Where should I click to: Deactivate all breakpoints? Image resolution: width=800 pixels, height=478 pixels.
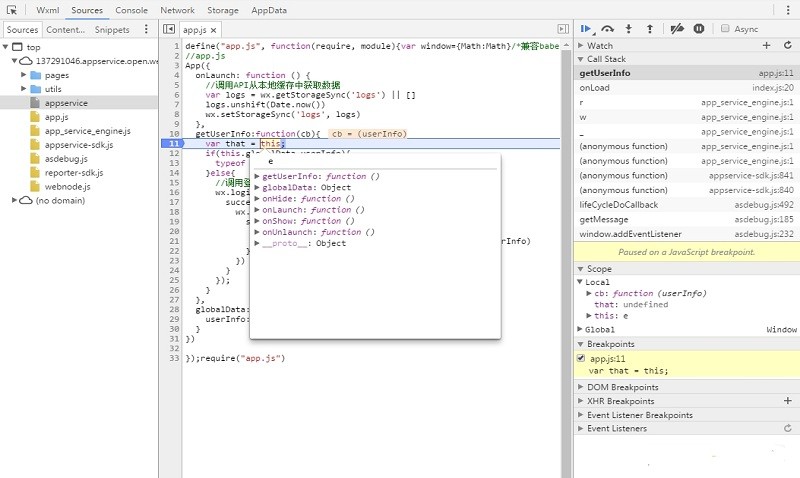click(677, 29)
